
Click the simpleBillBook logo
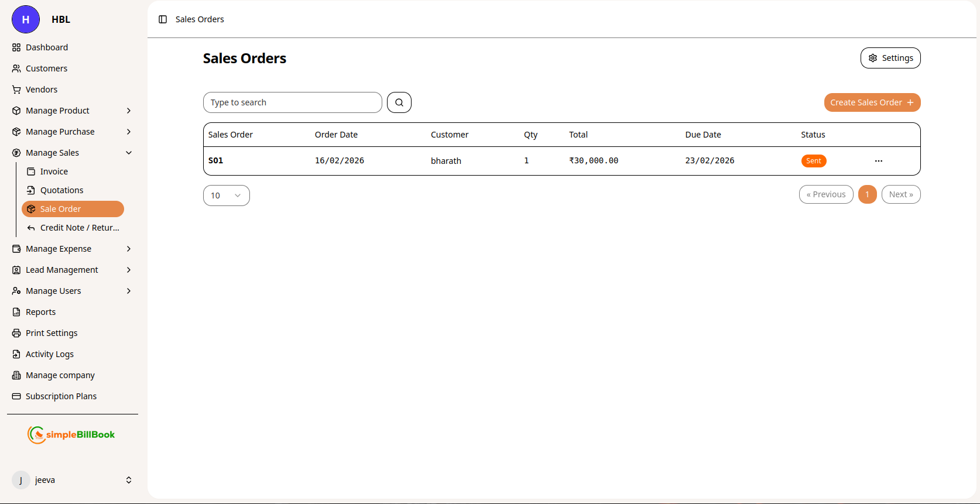[71, 434]
